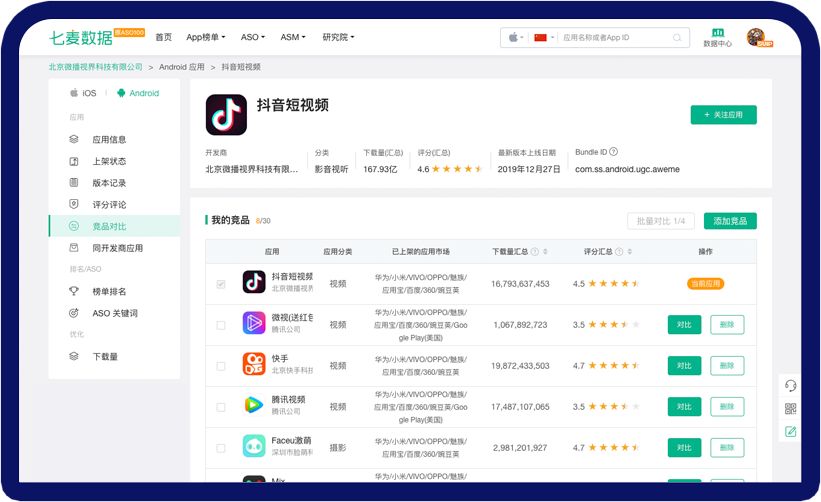Click the 下载量 stack icon
Image resolution: width=821 pixels, height=502 pixels.
tap(74, 356)
